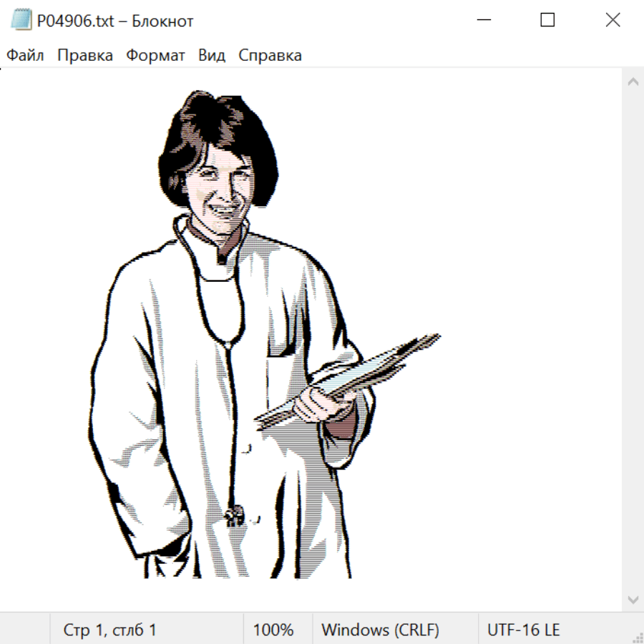This screenshot has height=644, width=644.
Task: Click the 'Стр 1, стлб 1' status indicator
Action: [110, 630]
